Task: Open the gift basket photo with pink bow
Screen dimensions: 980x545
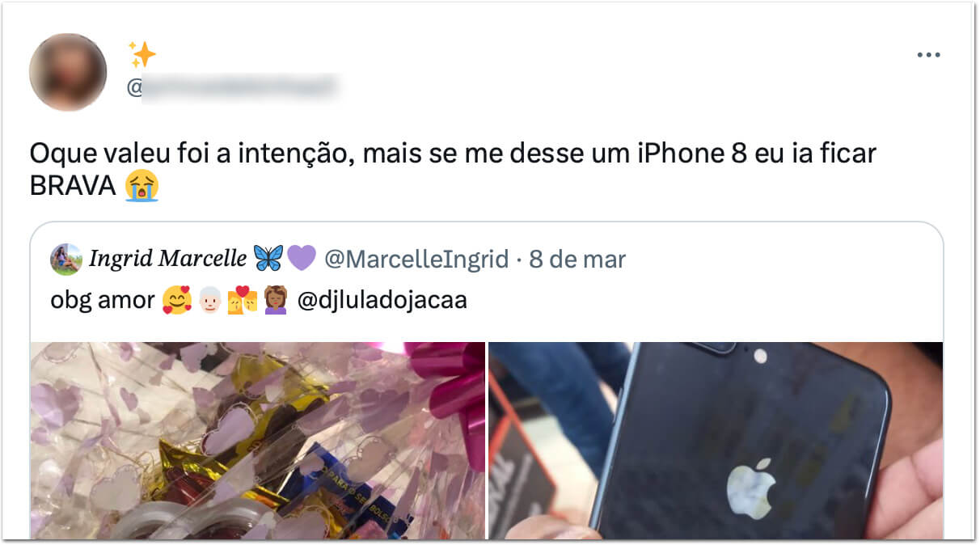Action: (x=258, y=441)
